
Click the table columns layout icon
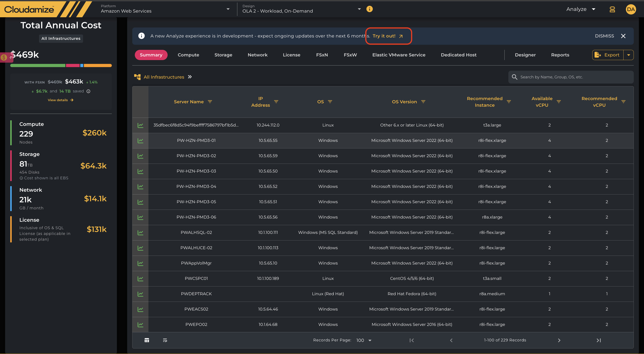pos(147,340)
